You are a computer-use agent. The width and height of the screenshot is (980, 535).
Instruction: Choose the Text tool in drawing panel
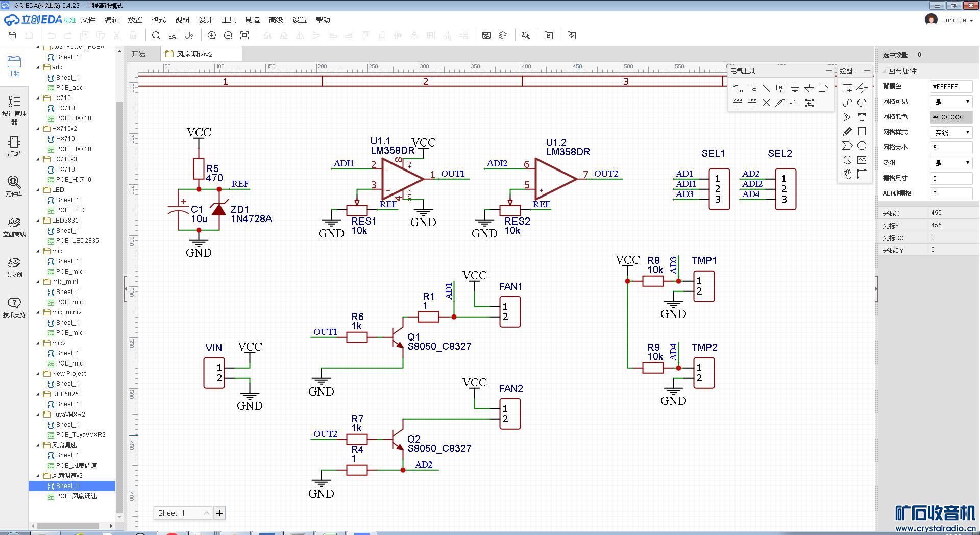pos(862,117)
